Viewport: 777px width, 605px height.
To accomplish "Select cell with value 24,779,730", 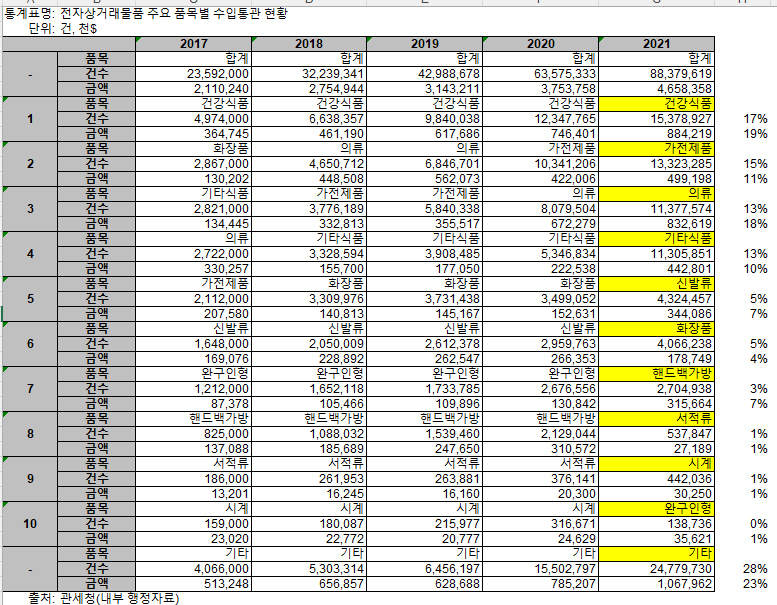I will pos(657,568).
